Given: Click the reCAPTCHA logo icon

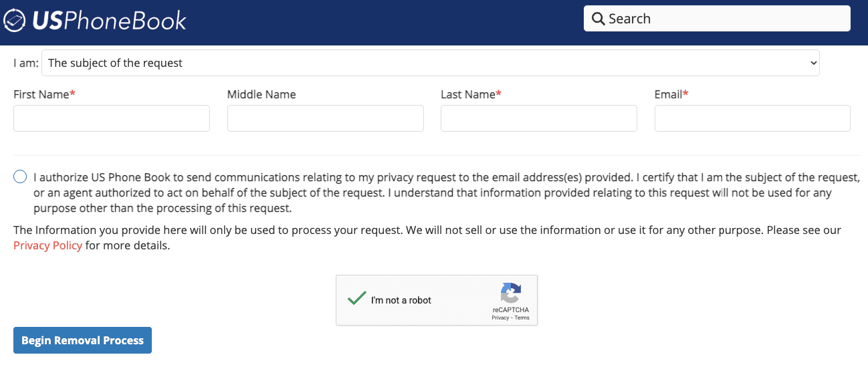Looking at the screenshot, I should [510, 293].
